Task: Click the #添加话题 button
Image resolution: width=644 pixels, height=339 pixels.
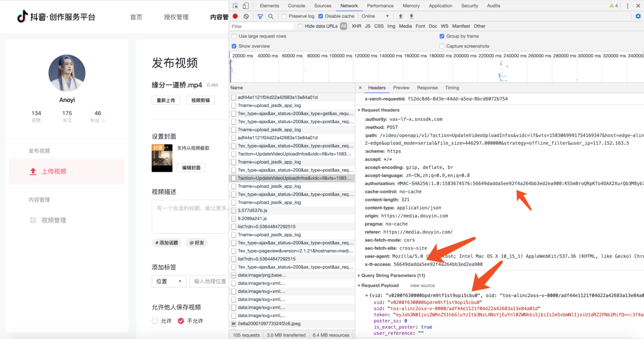Action: click(167, 242)
